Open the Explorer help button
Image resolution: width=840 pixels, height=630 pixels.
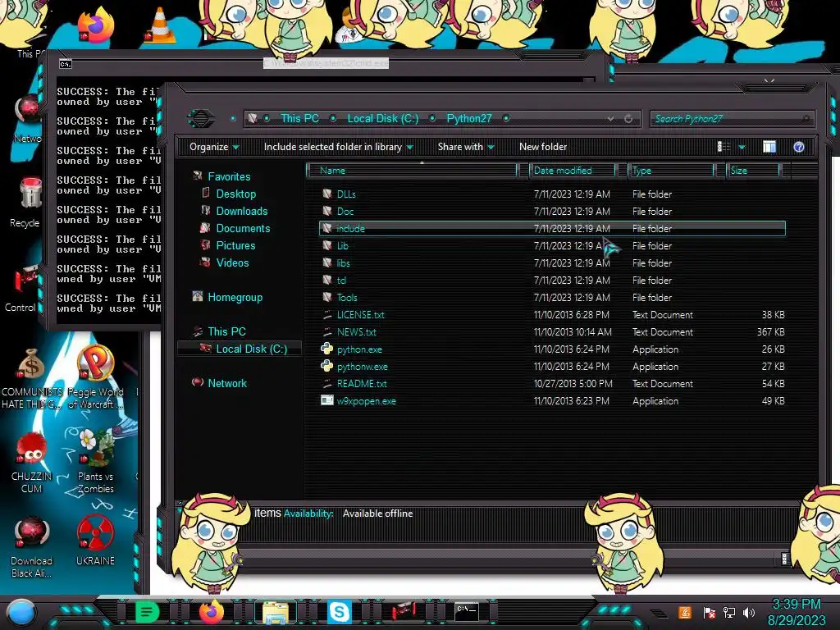pos(798,147)
